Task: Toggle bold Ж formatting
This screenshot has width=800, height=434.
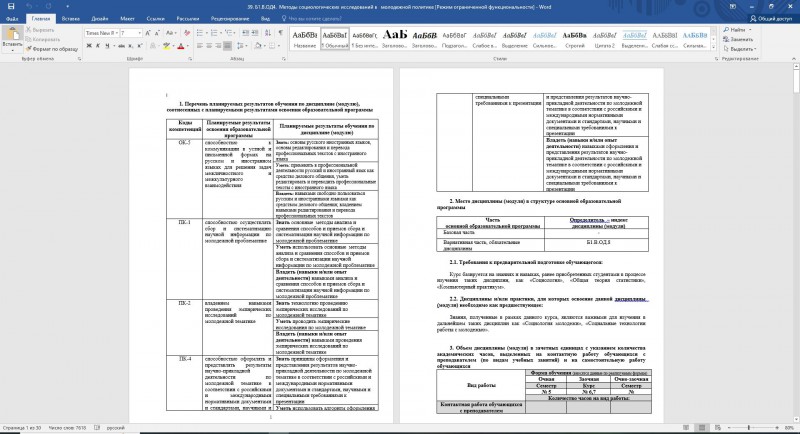Action: [89, 46]
